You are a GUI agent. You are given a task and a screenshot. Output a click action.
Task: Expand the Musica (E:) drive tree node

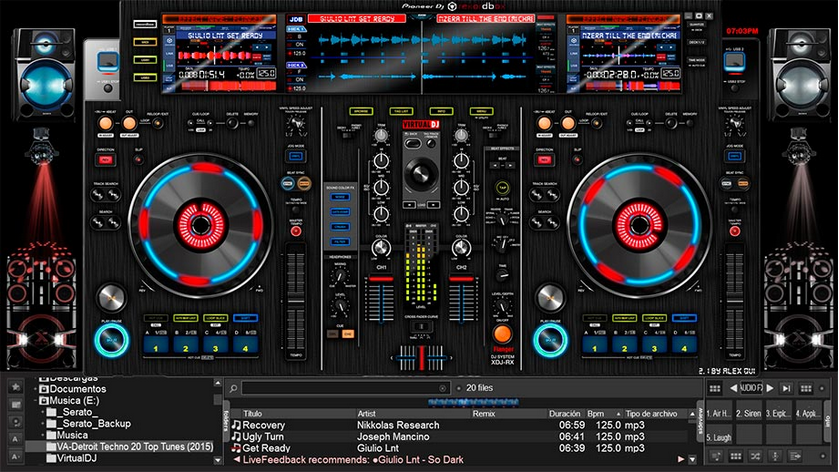pyautogui.click(x=35, y=400)
